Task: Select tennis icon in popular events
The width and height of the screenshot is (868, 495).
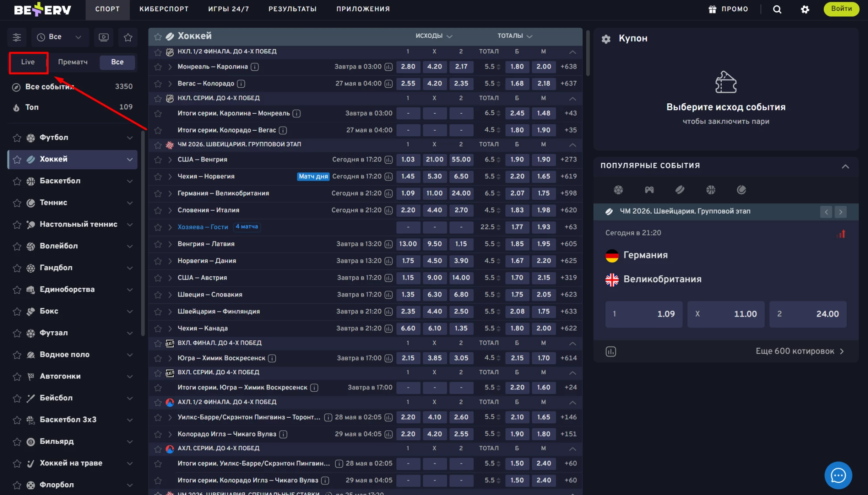Action: pyautogui.click(x=742, y=190)
